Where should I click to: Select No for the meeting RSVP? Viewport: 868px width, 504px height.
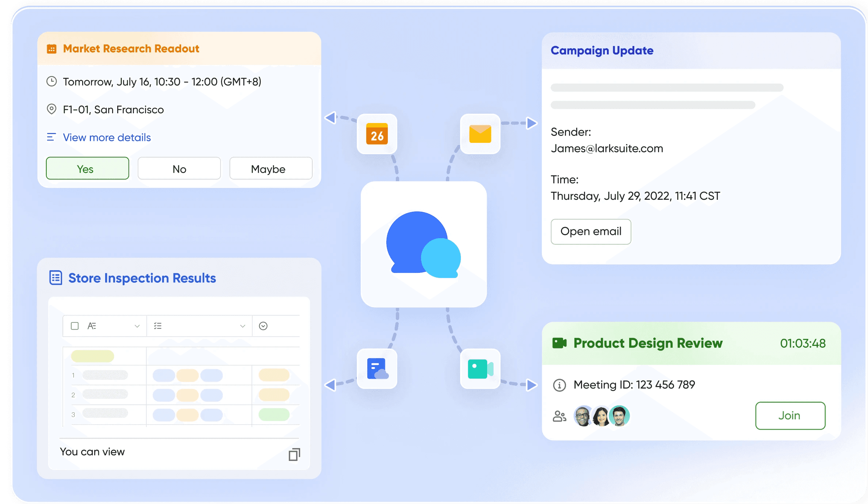click(x=179, y=169)
